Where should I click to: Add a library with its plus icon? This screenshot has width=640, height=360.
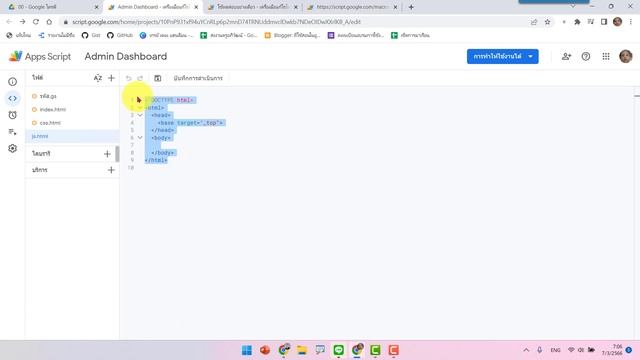coord(107,154)
